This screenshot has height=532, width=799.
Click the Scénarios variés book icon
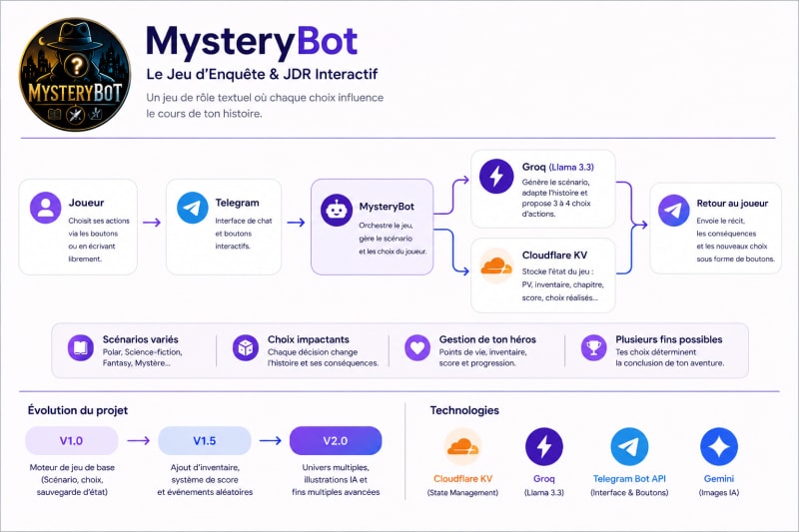click(81, 347)
